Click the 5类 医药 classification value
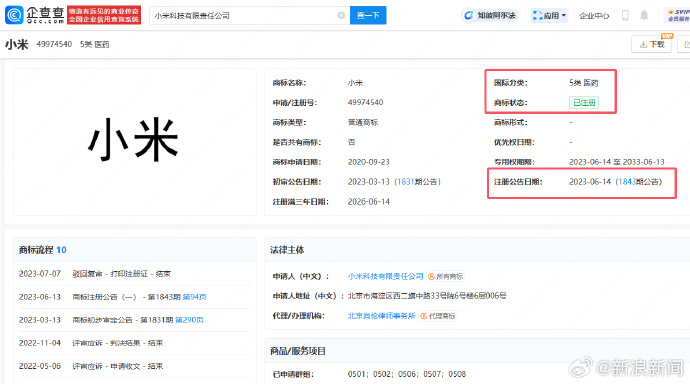 [x=584, y=83]
